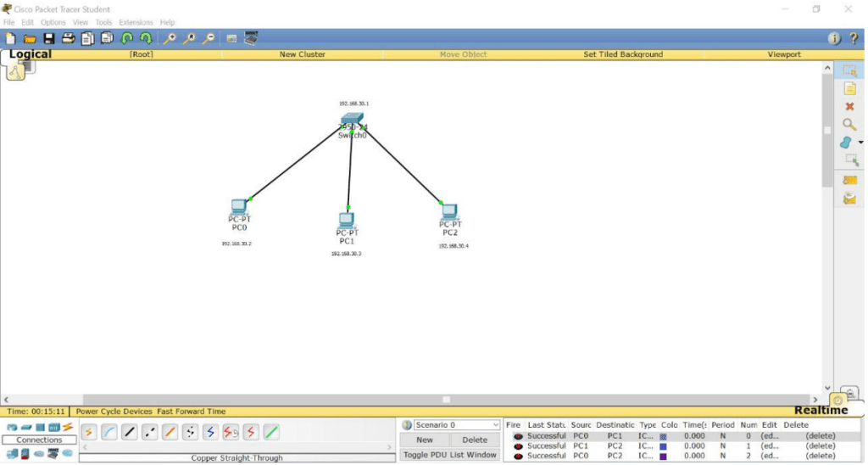Viewport: 868px width, 465px height.
Task: Select the Inspect magnifier tool in right sidebar
Action: click(x=849, y=125)
